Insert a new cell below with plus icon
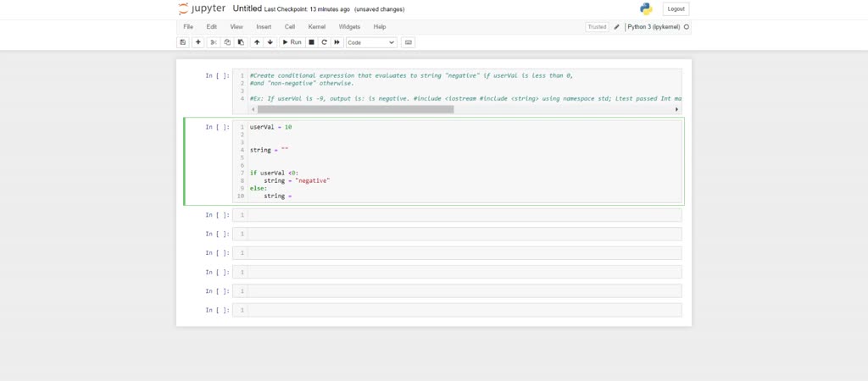The height and width of the screenshot is (381, 868). point(198,42)
